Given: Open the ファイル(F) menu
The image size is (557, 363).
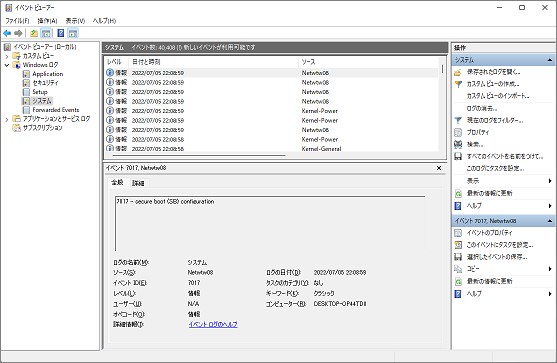Looking at the screenshot, I should pyautogui.click(x=17, y=21).
